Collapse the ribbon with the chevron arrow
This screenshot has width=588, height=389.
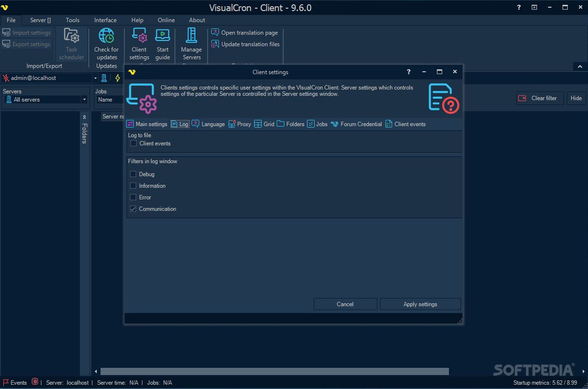pyautogui.click(x=580, y=66)
